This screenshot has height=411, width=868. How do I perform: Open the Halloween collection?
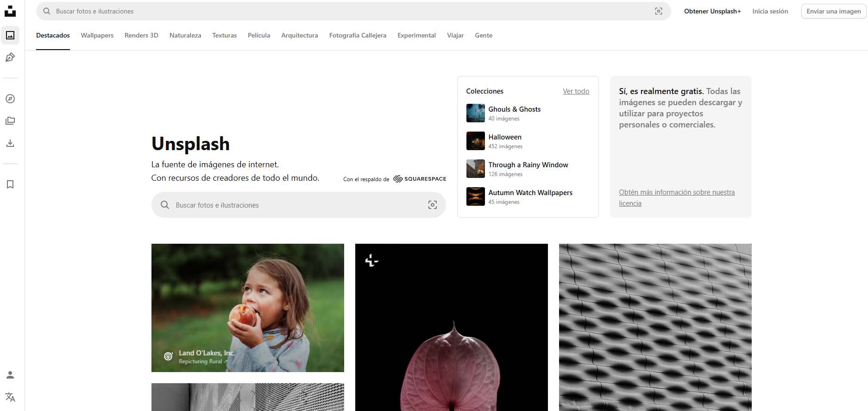(504, 137)
